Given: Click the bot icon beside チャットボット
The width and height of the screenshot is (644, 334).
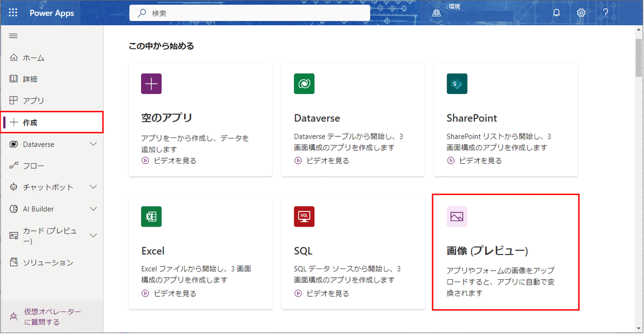Looking at the screenshot, I should 14,187.
